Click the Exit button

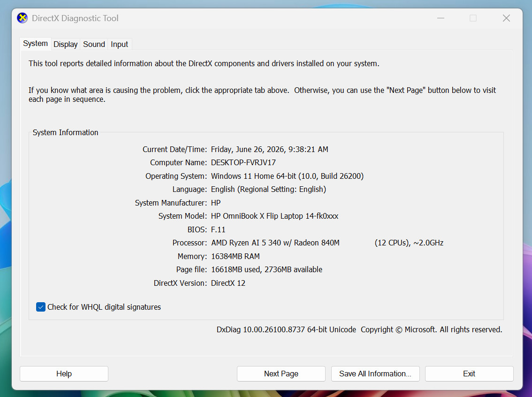tap(469, 374)
